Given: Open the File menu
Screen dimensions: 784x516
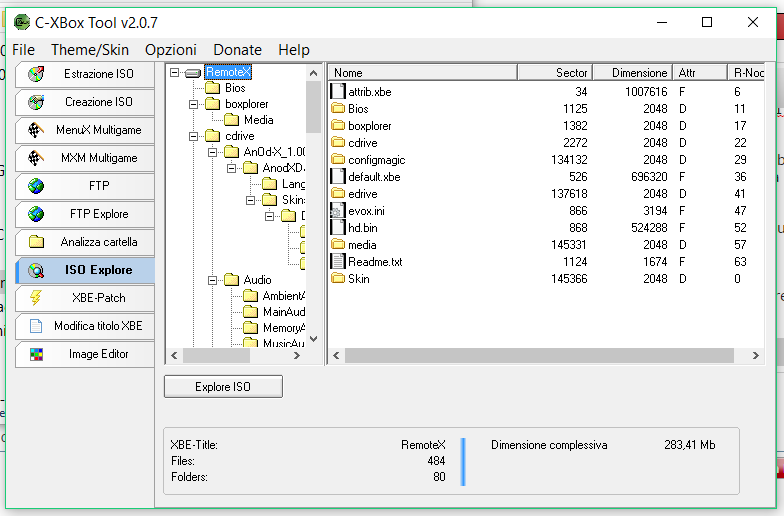Looking at the screenshot, I should (24, 50).
